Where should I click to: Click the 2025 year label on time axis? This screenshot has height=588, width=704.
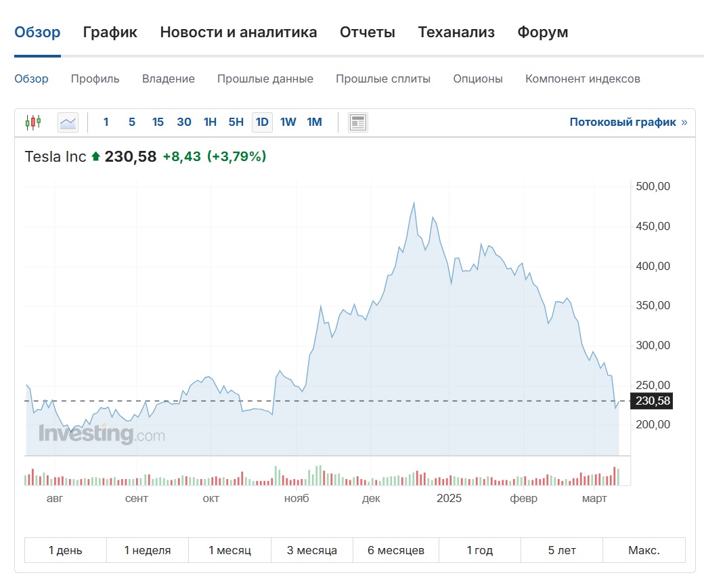tap(449, 499)
